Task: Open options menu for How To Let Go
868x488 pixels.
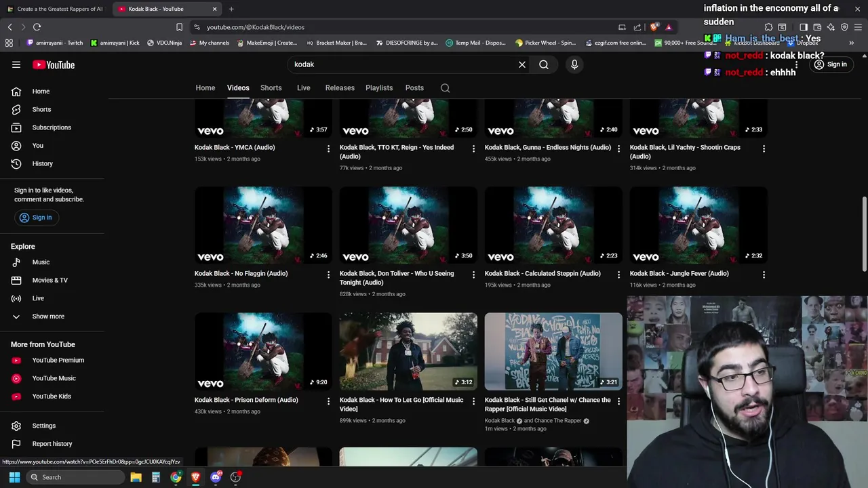Action: 473,401
